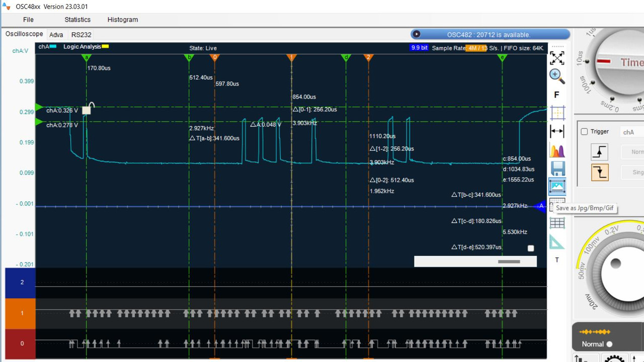The image size is (644, 362).
Task: Open the Statistics menu
Action: coord(77,20)
